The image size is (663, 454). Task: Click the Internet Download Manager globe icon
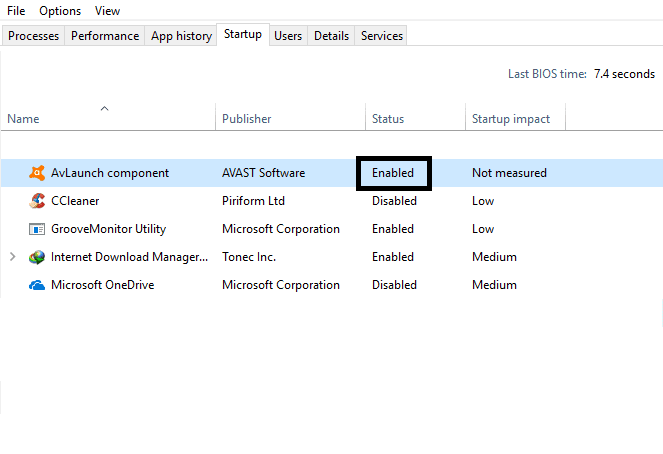(37, 257)
